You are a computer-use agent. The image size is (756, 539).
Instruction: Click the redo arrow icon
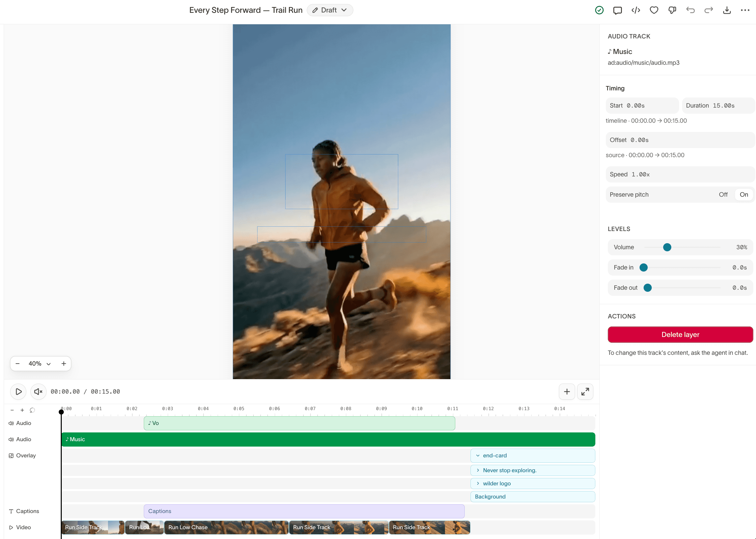[709, 10]
